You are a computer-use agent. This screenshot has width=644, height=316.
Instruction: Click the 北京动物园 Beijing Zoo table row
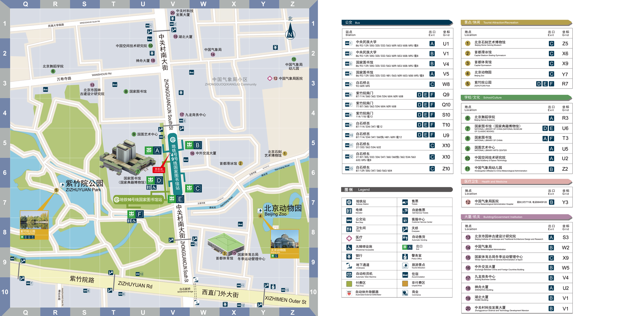(517, 74)
